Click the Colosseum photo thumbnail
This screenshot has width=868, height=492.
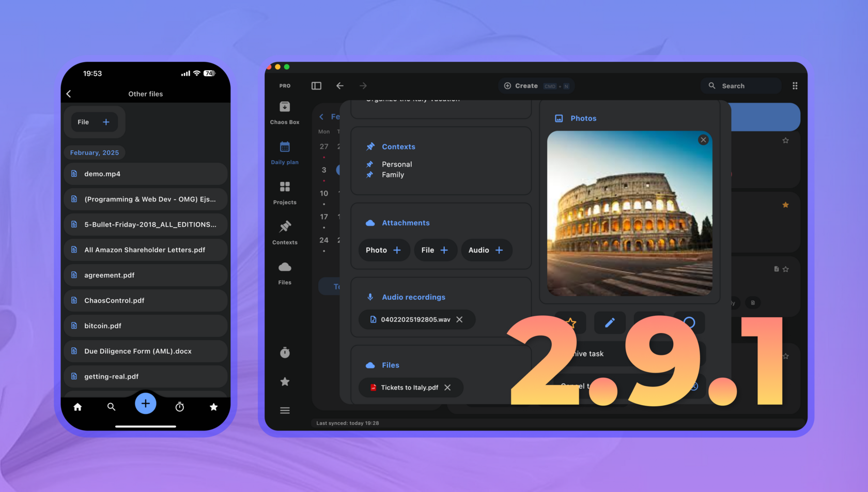(630, 213)
